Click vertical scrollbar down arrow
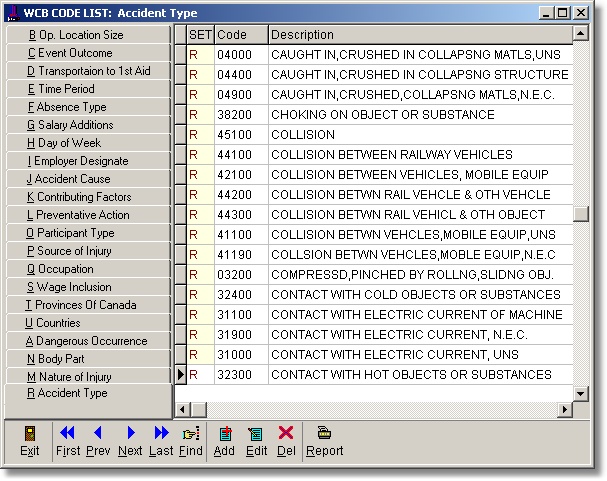The height and width of the screenshot is (481, 607). click(x=580, y=394)
